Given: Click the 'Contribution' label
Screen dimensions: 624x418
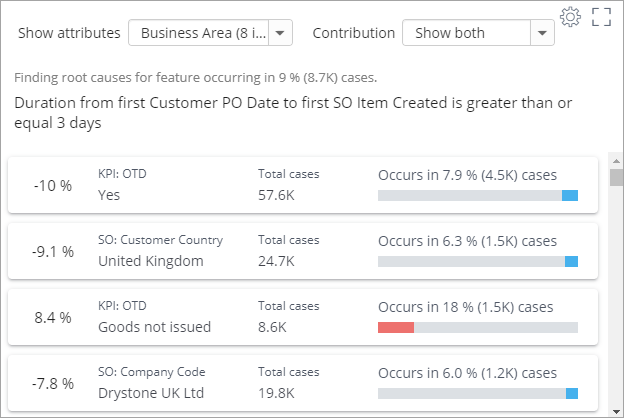Looking at the screenshot, I should (354, 33).
